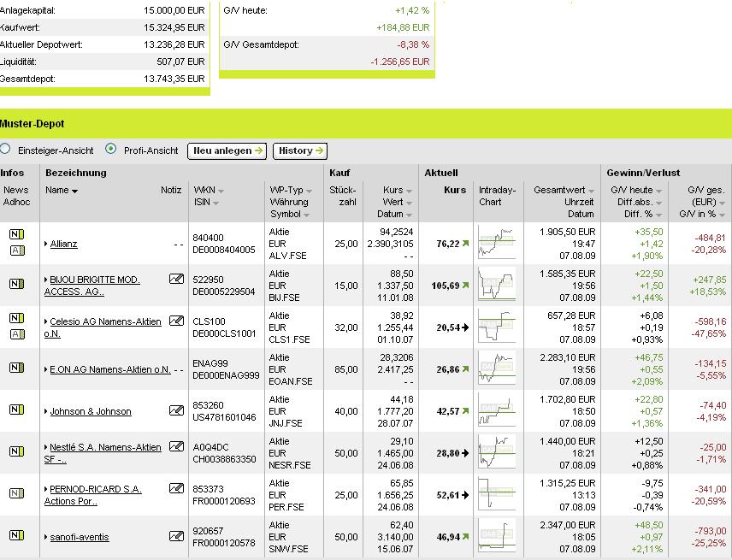Open depot History button
The height and width of the screenshot is (560, 732).
pos(300,150)
